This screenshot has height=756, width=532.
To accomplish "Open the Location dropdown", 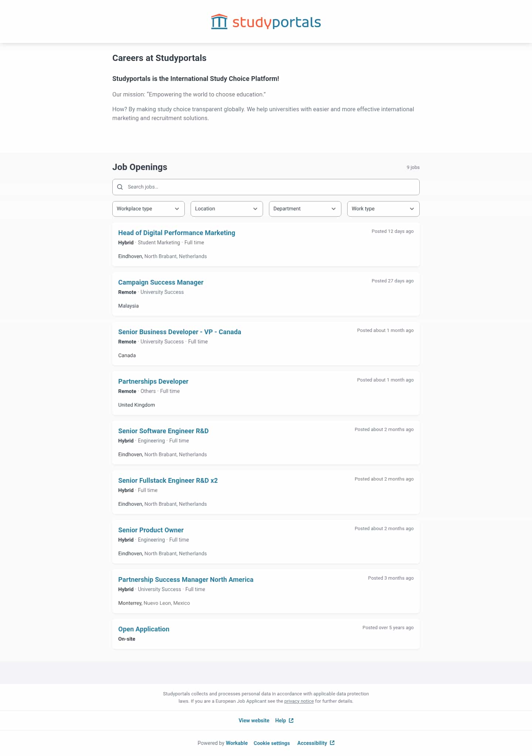I will (x=227, y=209).
